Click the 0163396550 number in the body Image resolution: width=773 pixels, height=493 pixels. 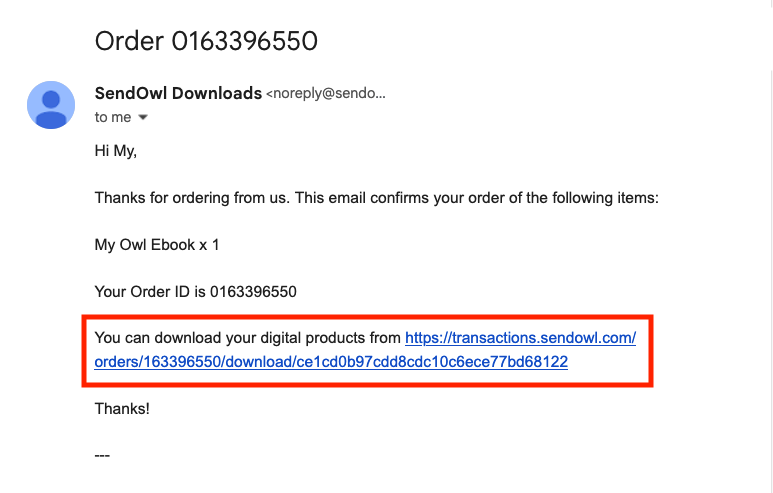click(253, 291)
